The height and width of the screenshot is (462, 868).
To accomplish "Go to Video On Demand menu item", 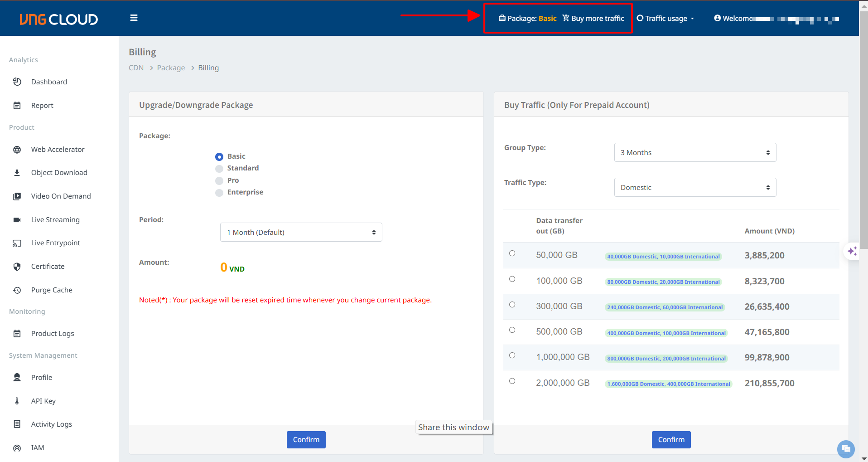I will (x=61, y=196).
